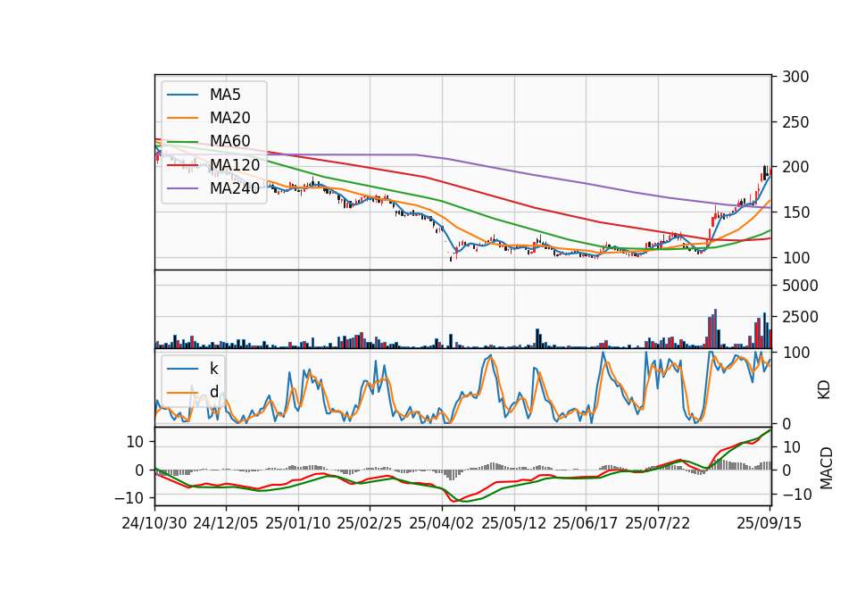Click the MA120 legend label

pyautogui.click(x=235, y=165)
